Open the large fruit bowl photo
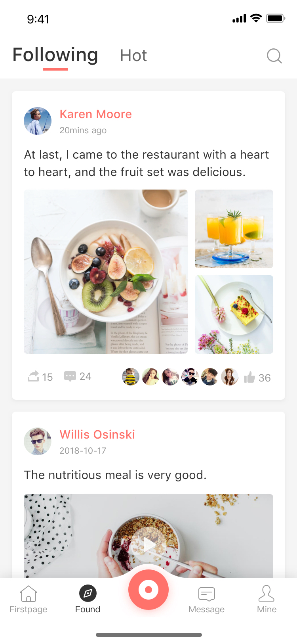297x644 pixels. (x=106, y=272)
